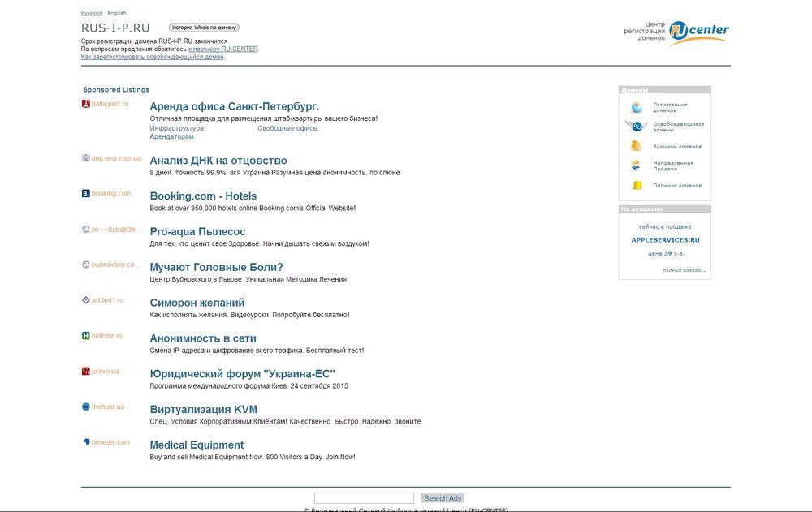The height and width of the screenshot is (512, 812).
Task: Click the dnk-test.com.ua domain text
Action: click(116, 158)
